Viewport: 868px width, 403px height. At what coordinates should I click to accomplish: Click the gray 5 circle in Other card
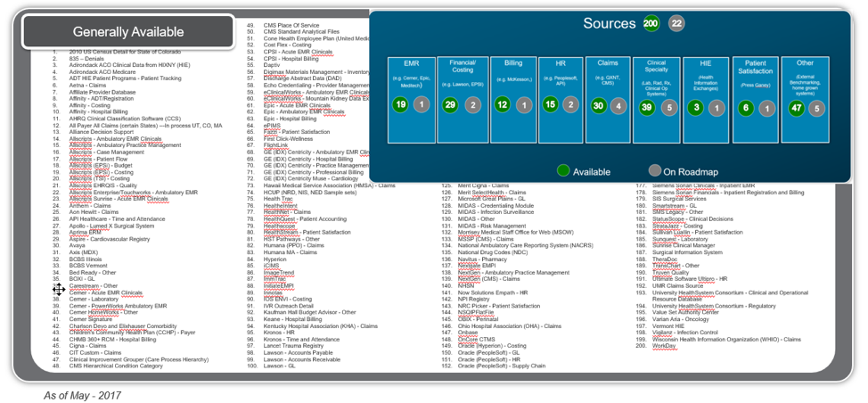[x=816, y=109]
